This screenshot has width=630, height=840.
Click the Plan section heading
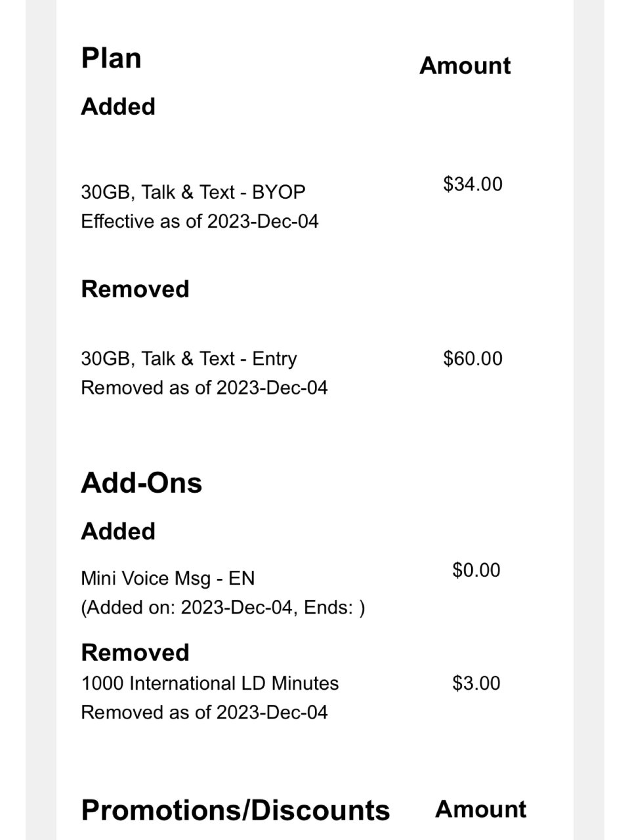[x=111, y=58]
